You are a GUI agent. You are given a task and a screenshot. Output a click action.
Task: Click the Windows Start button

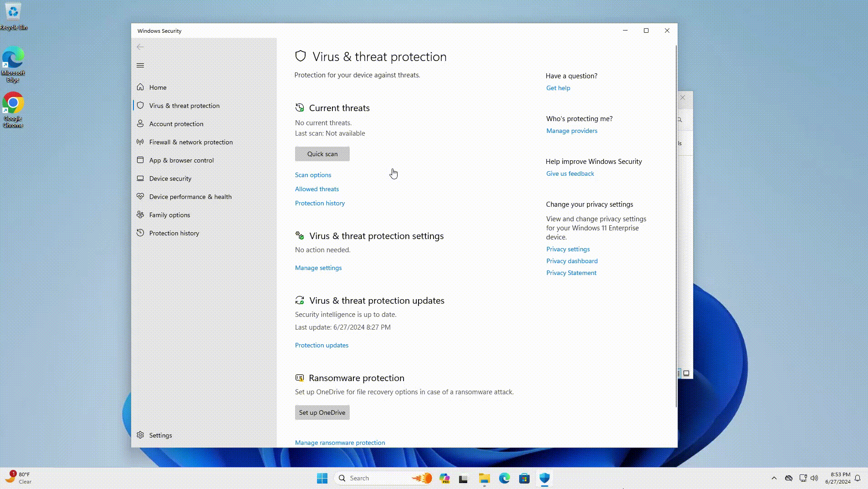tap(322, 478)
